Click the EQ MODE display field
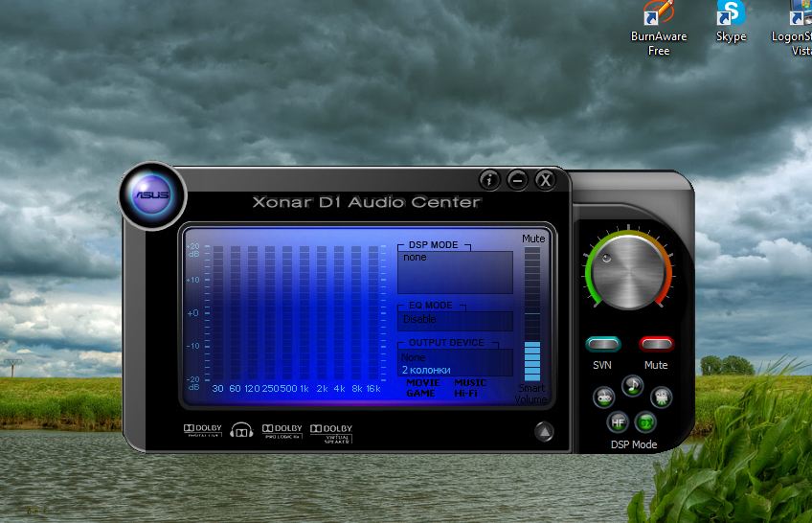812x523 pixels. point(456,320)
